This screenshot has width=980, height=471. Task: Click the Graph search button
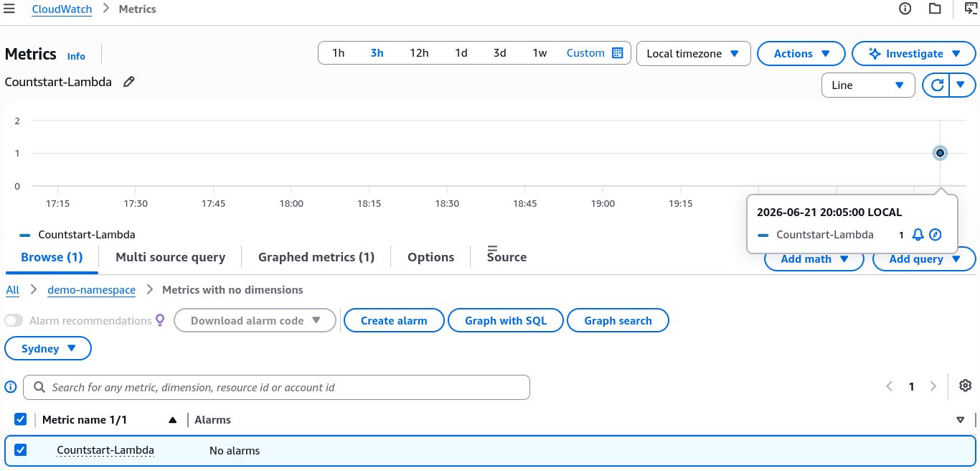coord(618,321)
